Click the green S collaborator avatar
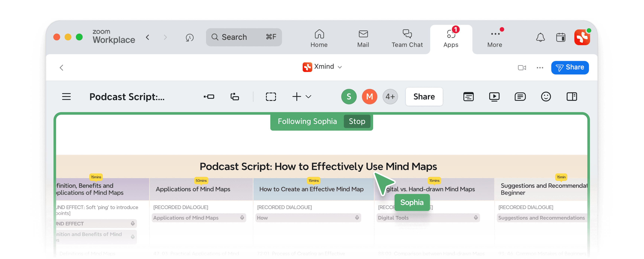This screenshot has width=644, height=259. pyautogui.click(x=349, y=97)
